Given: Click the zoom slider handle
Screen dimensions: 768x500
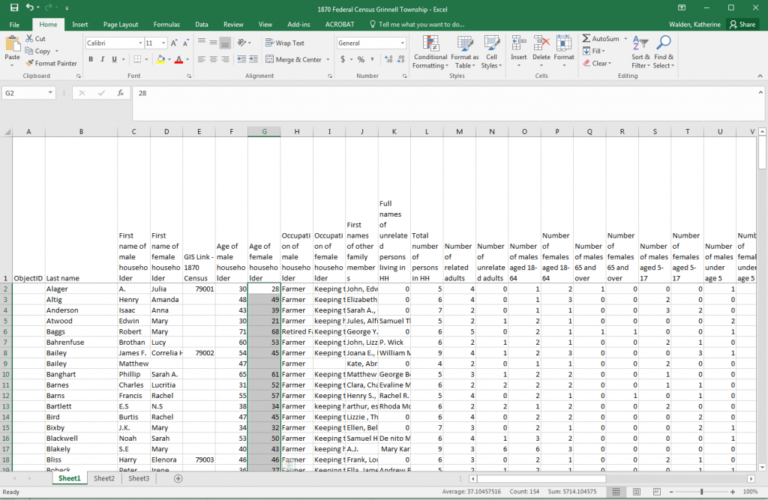Looking at the screenshot, I should click(701, 492).
